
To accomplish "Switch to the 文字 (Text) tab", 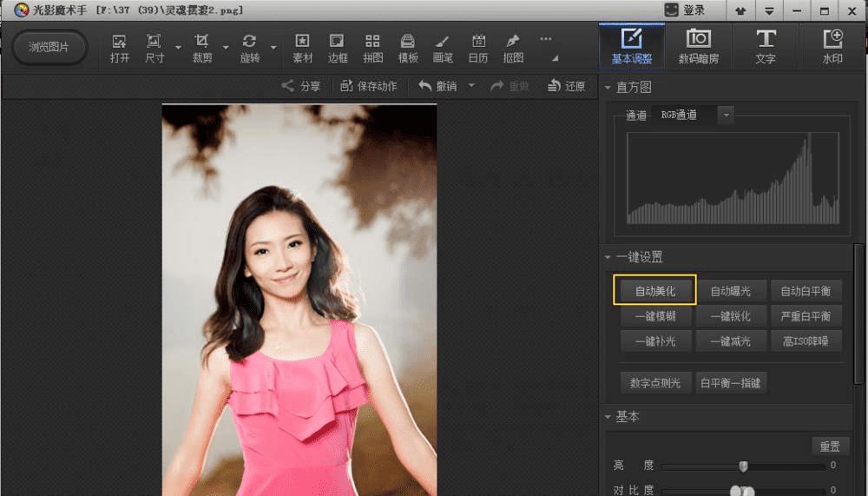I will point(765,47).
